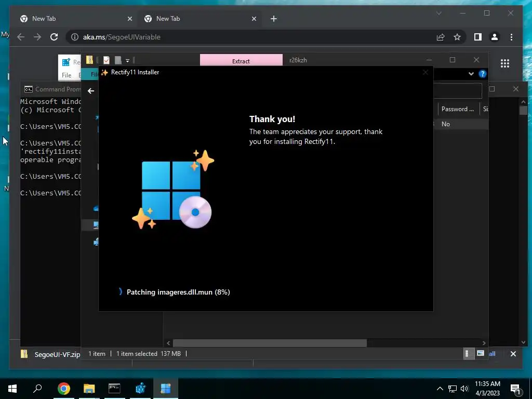Viewport: 532px width, 399px height.
Task: Switch to the first New Tab
Action: tap(75, 19)
